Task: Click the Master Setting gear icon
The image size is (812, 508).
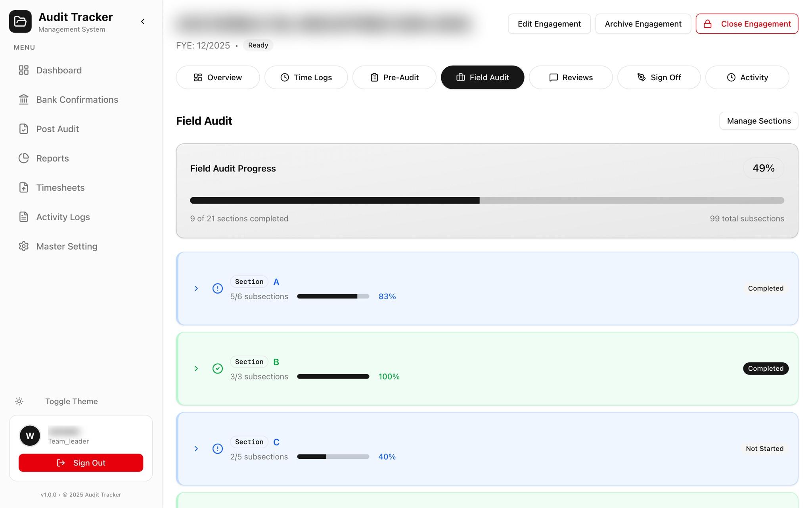Action: pos(24,246)
